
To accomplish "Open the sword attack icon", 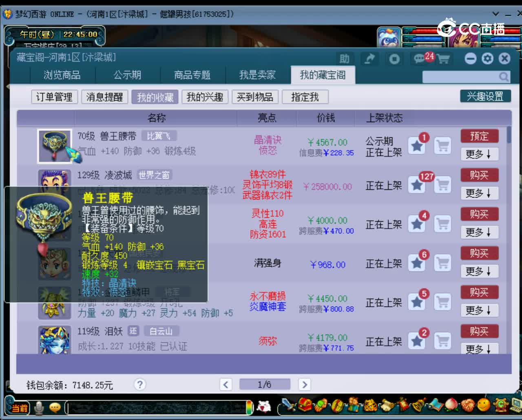I will coord(289,405).
